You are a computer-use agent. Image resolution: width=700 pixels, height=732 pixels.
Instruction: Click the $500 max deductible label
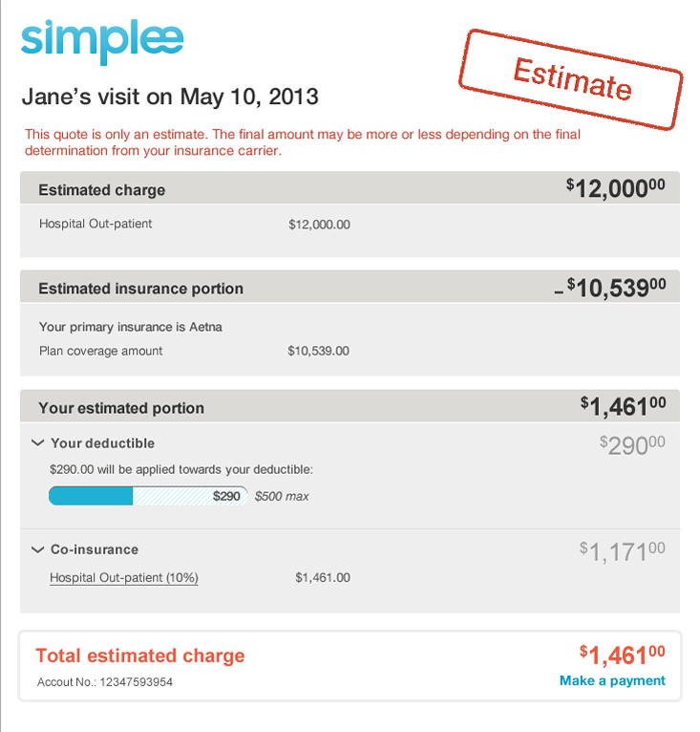coord(282,497)
